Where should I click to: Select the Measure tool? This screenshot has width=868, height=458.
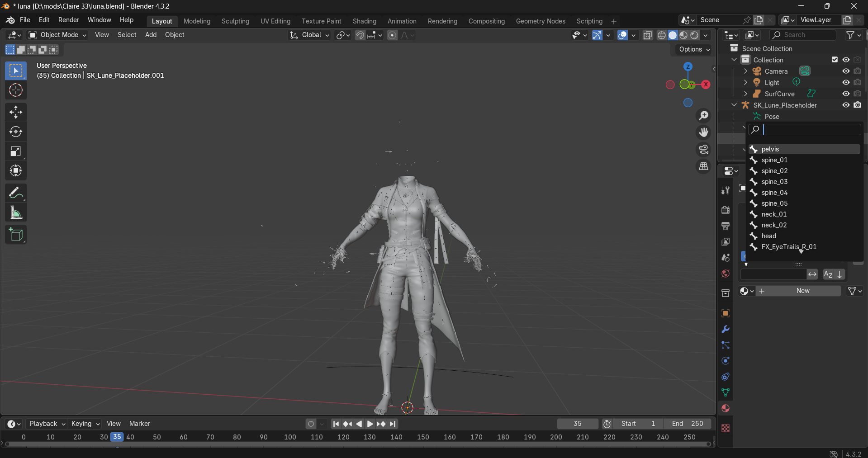coord(16,213)
